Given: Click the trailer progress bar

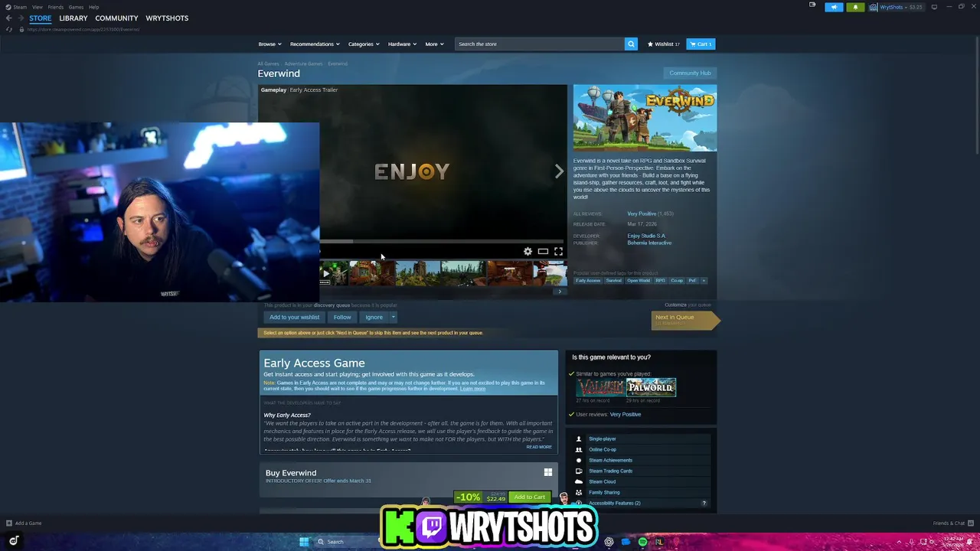Looking at the screenshot, I should point(443,242).
